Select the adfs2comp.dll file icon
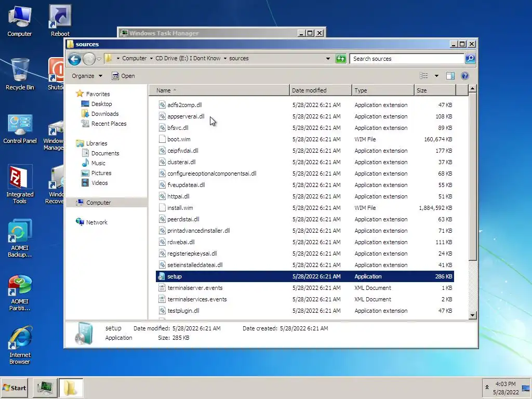Screen dimensions: 532x399 [x=162, y=105]
